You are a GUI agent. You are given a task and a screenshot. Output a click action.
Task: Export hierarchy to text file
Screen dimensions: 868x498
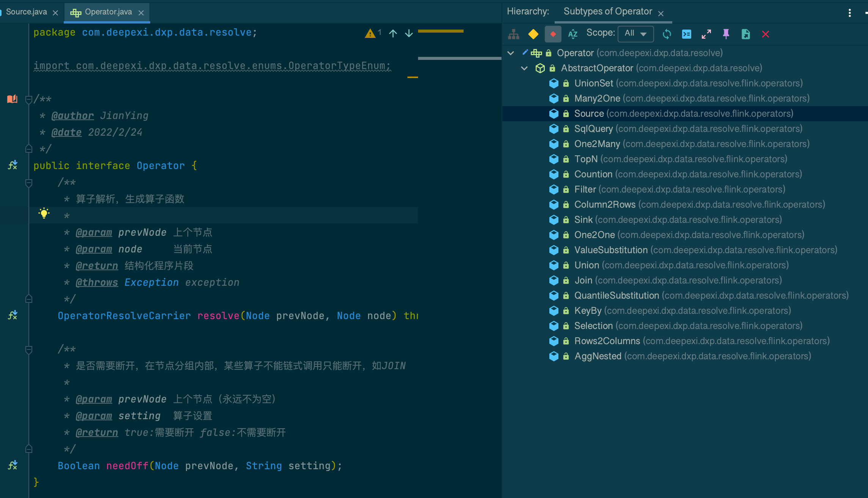point(746,34)
